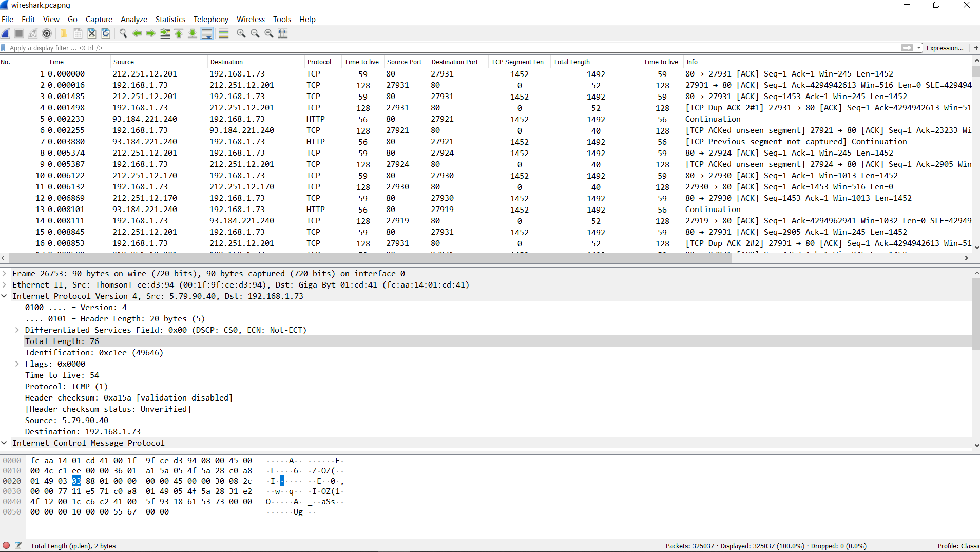This screenshot has width=980, height=552.
Task: Click zoom in on packet text
Action: tap(241, 33)
